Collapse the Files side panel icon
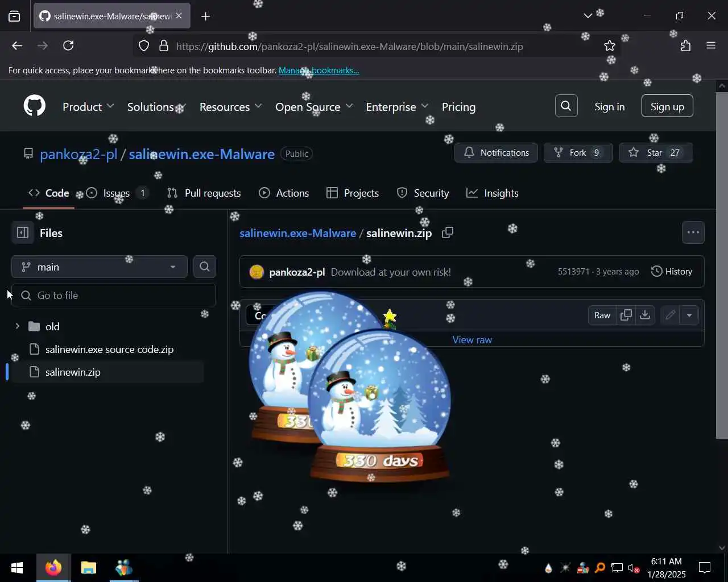This screenshot has height=582, width=728. (x=23, y=232)
